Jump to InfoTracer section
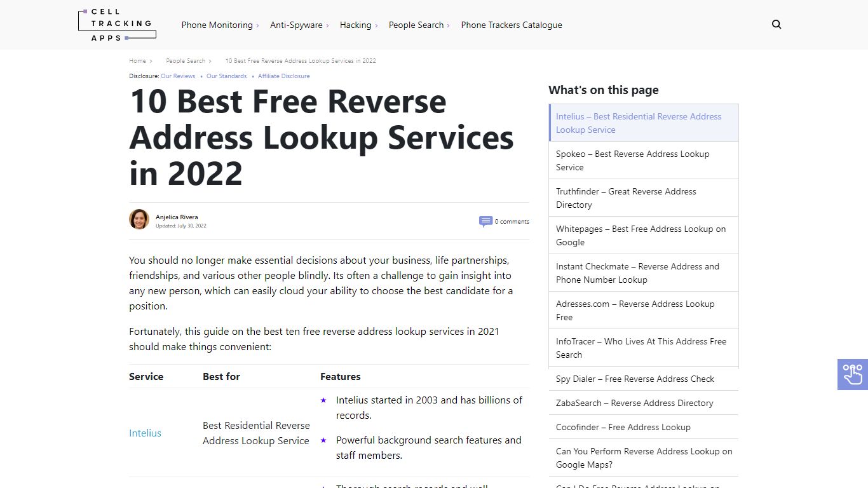The width and height of the screenshot is (868, 488). pyautogui.click(x=644, y=348)
